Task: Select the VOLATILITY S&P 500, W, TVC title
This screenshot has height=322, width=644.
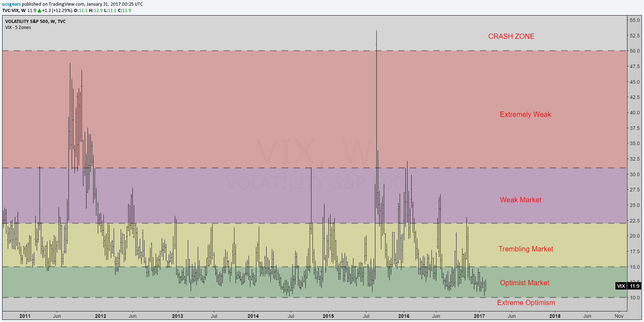Action: click(x=35, y=22)
